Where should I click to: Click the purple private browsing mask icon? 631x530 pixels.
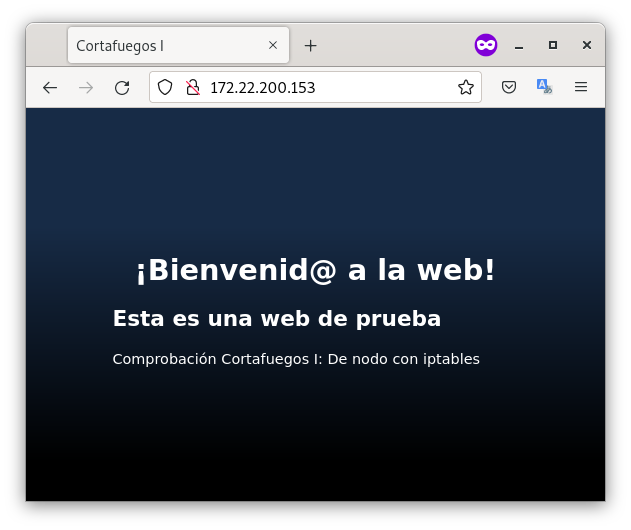(x=486, y=45)
